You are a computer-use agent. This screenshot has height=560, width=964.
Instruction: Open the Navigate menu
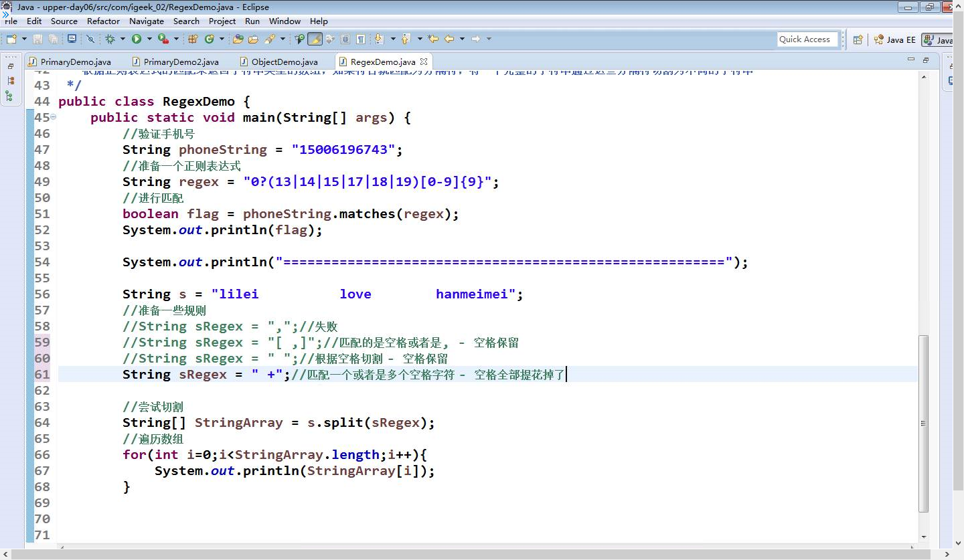pyautogui.click(x=147, y=21)
